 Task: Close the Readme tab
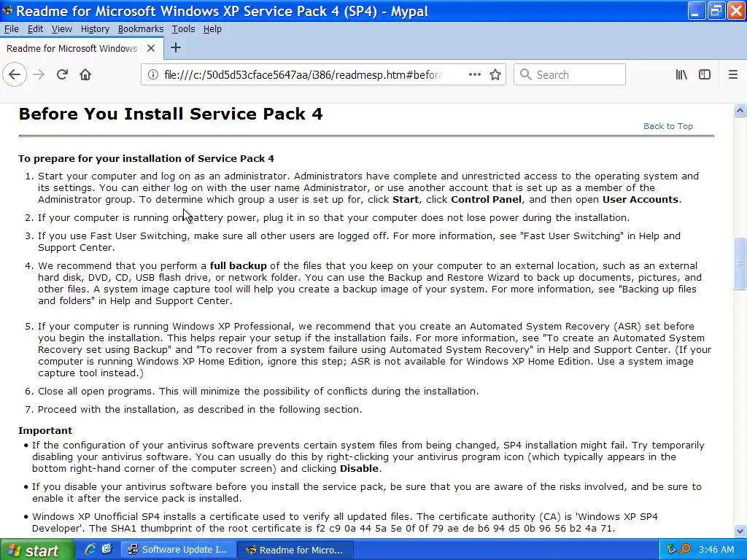(151, 48)
